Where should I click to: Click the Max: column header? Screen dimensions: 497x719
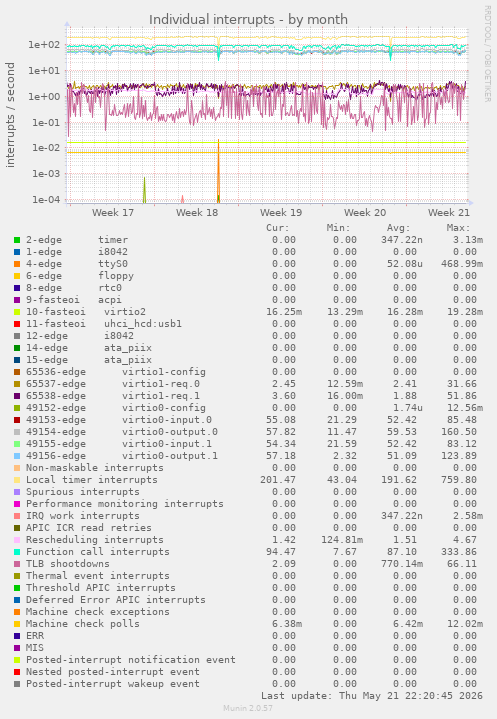pos(458,228)
